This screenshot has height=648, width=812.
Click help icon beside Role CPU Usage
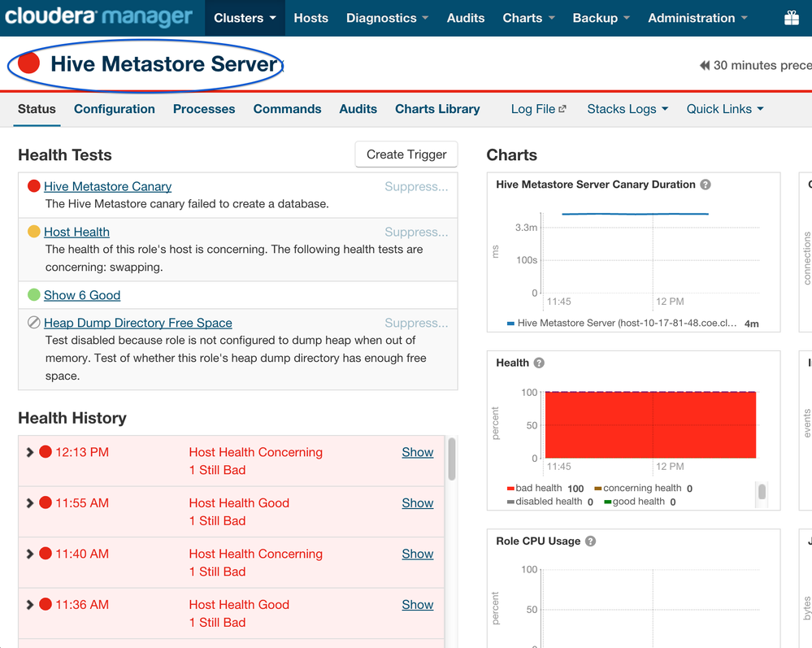click(x=591, y=541)
